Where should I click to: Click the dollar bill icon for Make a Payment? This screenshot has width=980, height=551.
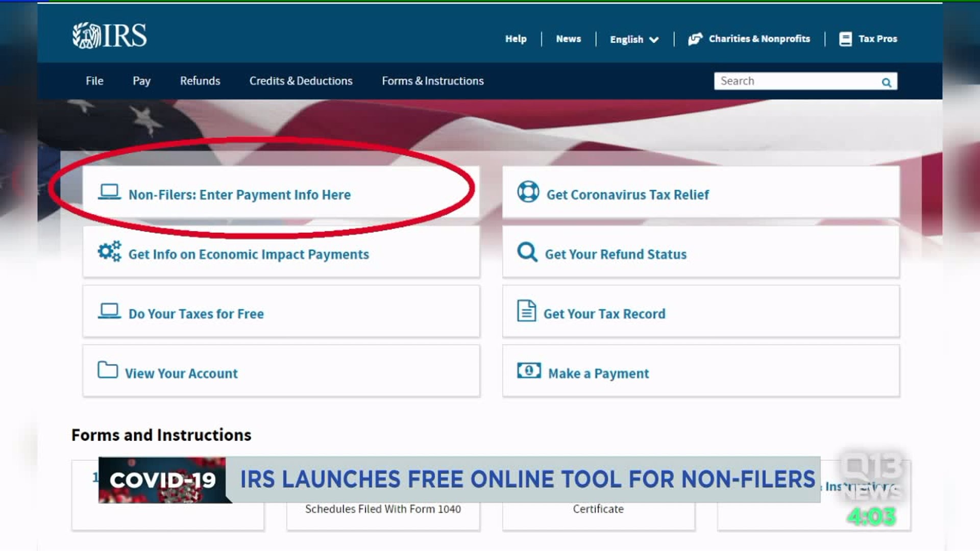coord(529,370)
